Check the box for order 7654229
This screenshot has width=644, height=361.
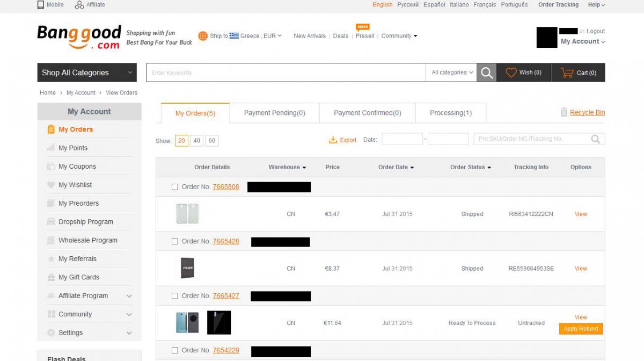[175, 350]
